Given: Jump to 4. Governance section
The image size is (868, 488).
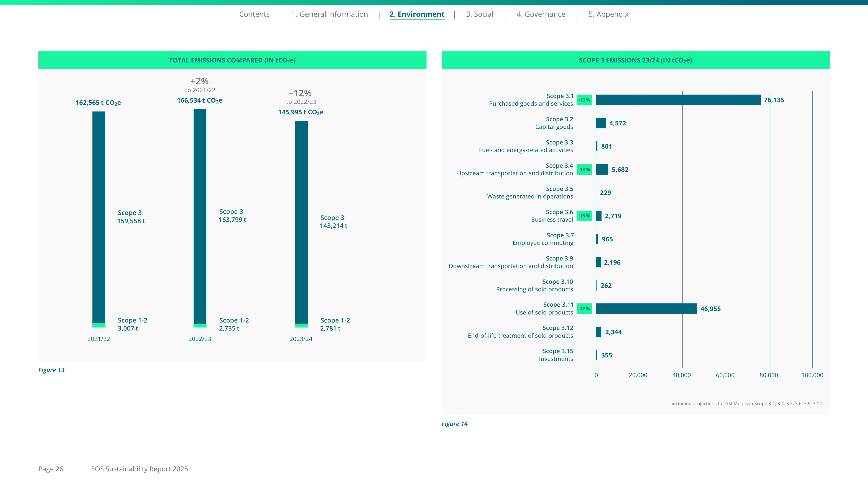Looking at the screenshot, I should pos(541,14).
